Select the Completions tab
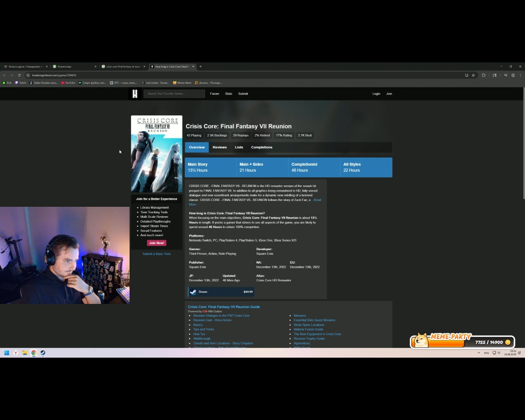Image resolution: width=525 pixels, height=420 pixels. point(262,147)
